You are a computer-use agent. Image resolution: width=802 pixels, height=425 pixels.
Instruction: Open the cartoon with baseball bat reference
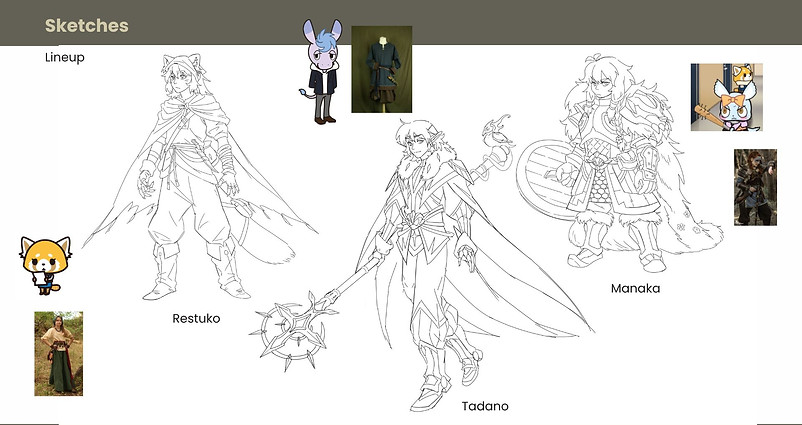(x=726, y=97)
